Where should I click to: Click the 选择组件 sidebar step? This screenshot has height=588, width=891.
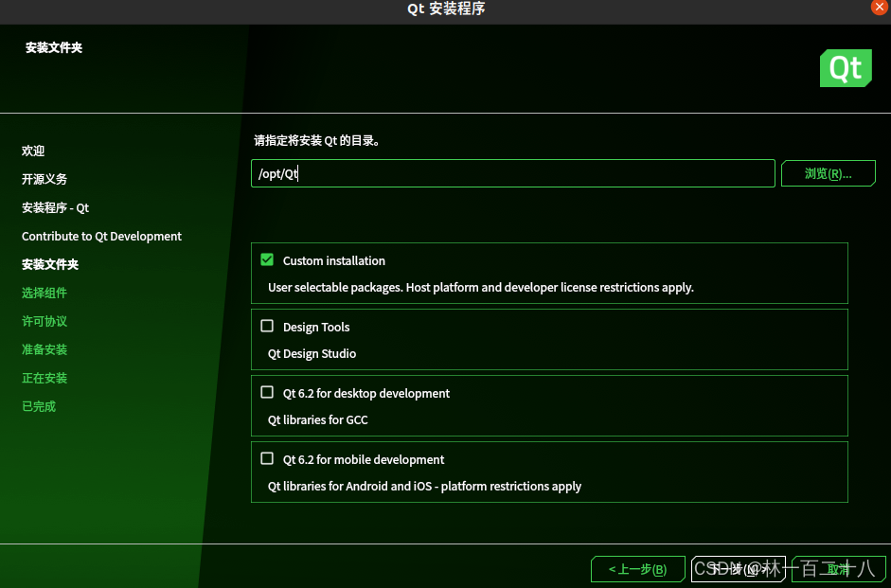(x=45, y=293)
